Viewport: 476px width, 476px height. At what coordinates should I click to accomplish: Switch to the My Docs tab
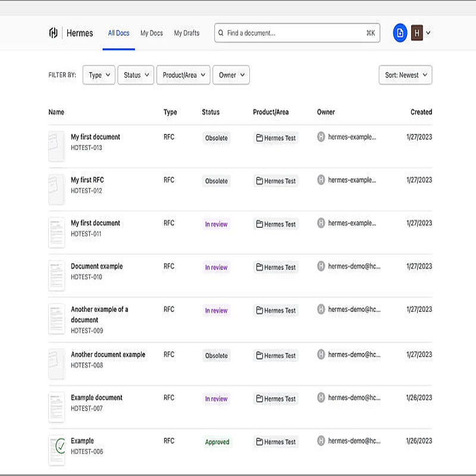tap(151, 33)
